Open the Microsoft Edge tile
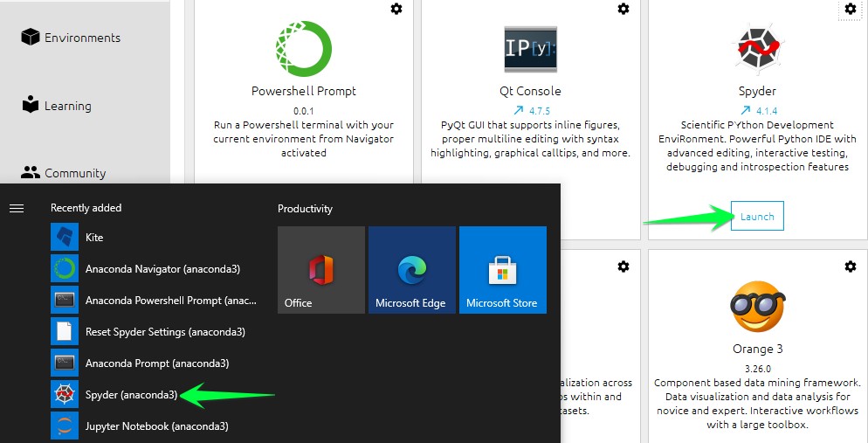Screen dimensions: 868x443 click(x=412, y=270)
